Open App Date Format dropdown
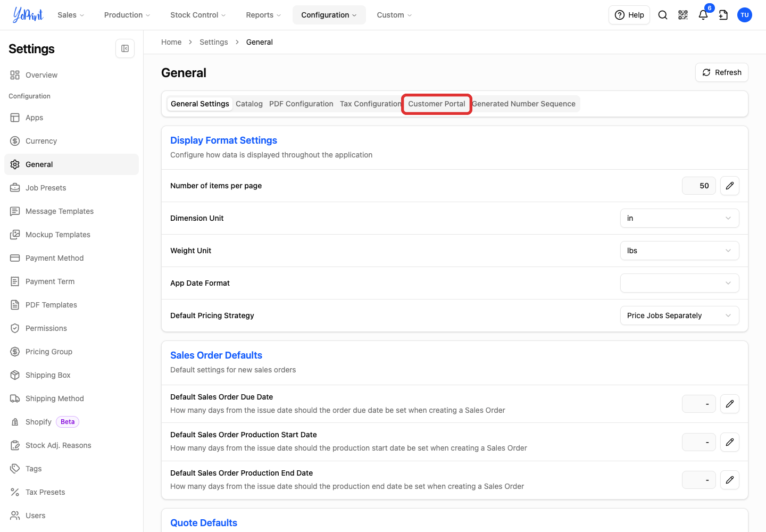The width and height of the screenshot is (766, 532). tap(679, 283)
